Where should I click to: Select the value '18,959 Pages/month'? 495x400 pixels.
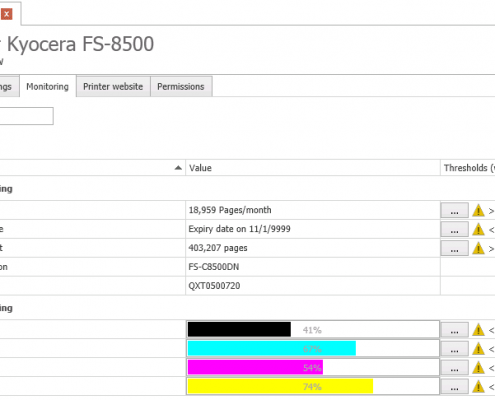pos(230,210)
